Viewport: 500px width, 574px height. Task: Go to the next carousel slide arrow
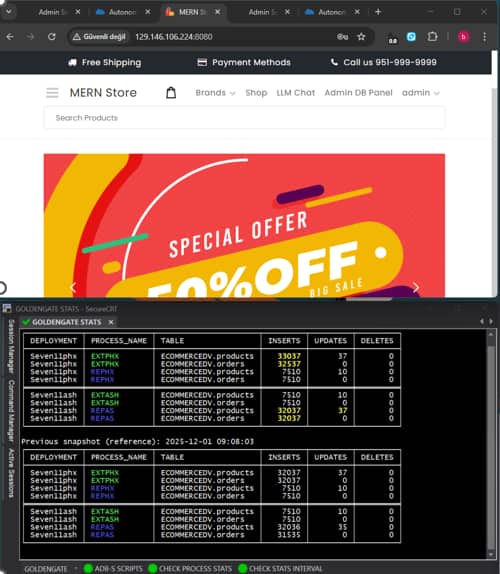tap(416, 288)
